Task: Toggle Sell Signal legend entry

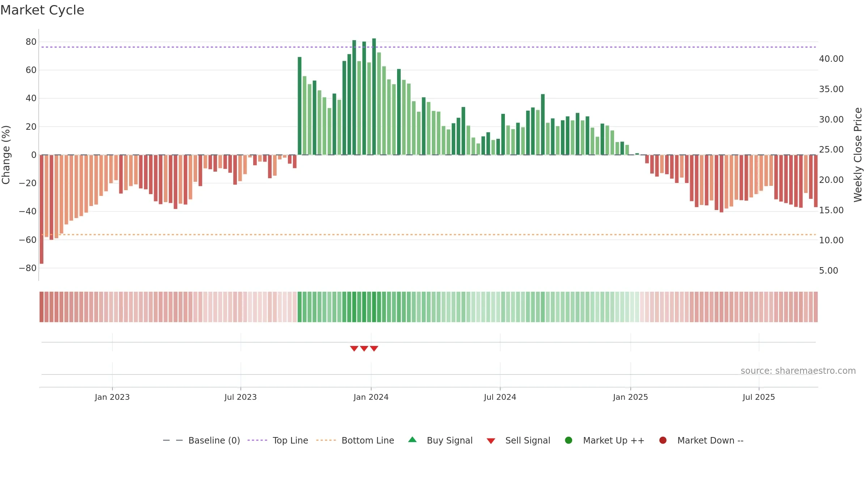Action: [x=518, y=440]
